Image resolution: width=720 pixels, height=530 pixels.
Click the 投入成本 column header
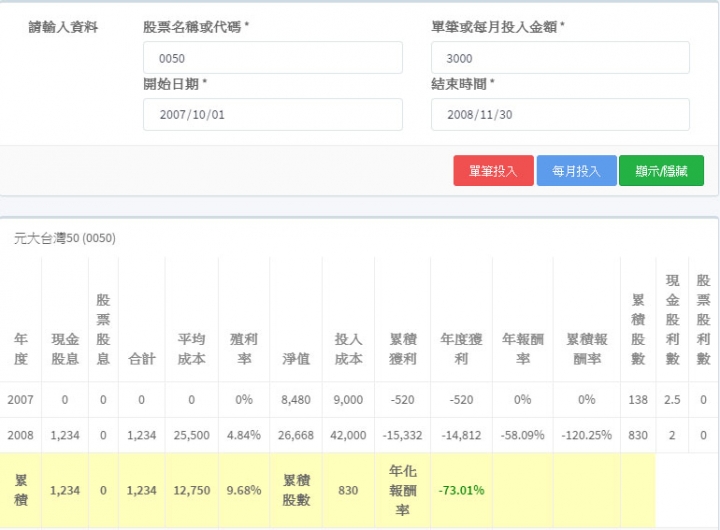[349, 349]
